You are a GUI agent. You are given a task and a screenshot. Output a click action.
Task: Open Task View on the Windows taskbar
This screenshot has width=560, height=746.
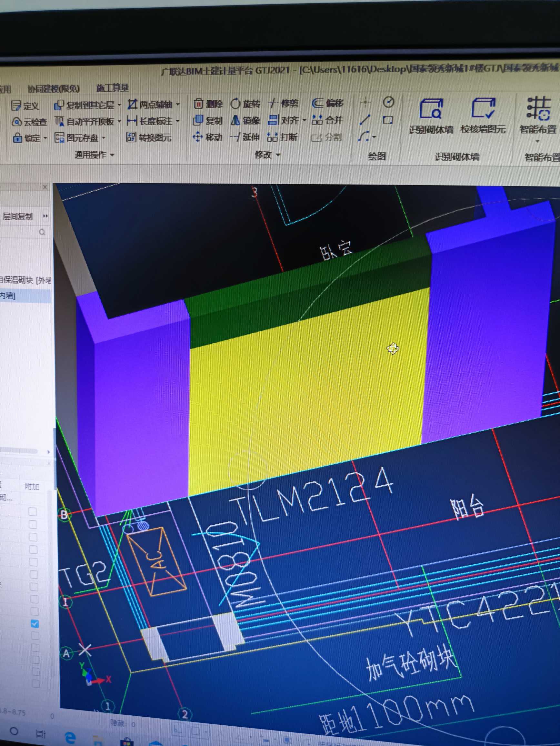[41, 734]
